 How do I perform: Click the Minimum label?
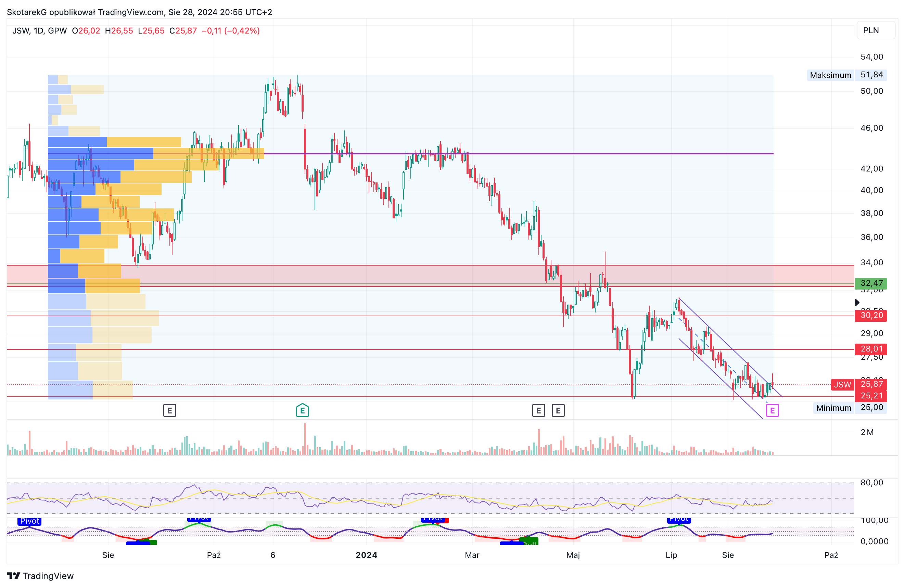(x=833, y=408)
